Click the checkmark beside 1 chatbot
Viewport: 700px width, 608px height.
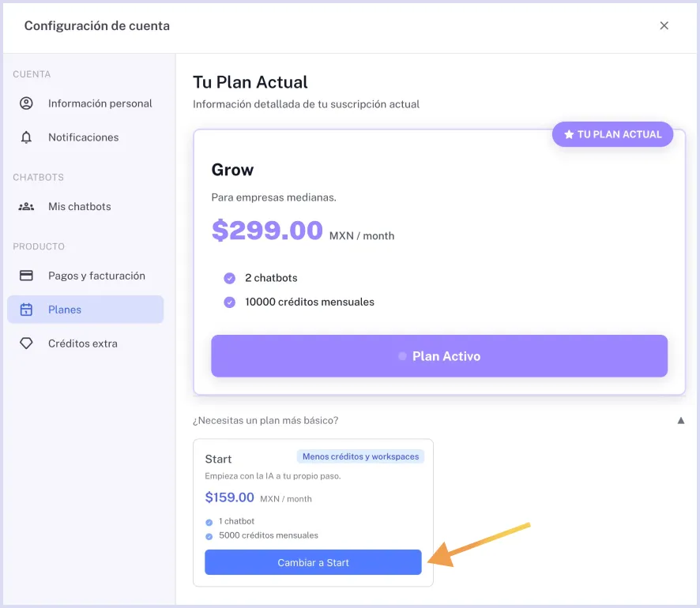click(209, 522)
